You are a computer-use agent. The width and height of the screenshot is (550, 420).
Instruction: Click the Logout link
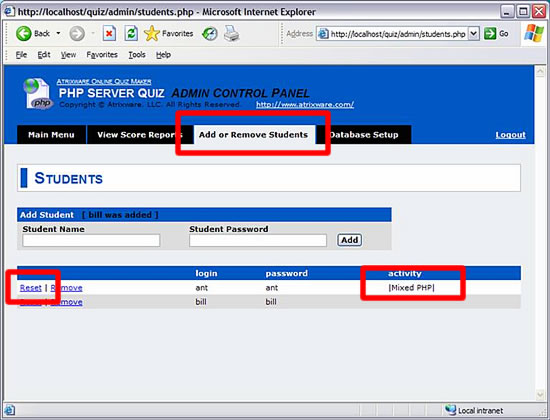pos(510,135)
